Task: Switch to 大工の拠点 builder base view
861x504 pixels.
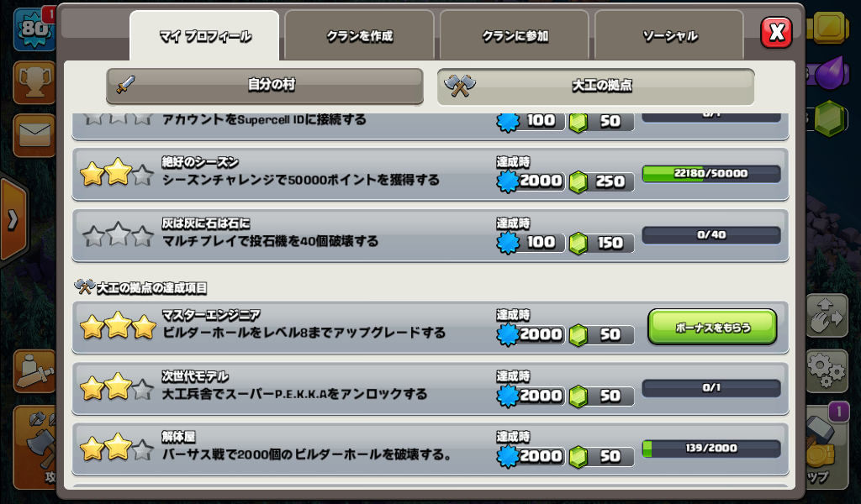Action: 596,87
